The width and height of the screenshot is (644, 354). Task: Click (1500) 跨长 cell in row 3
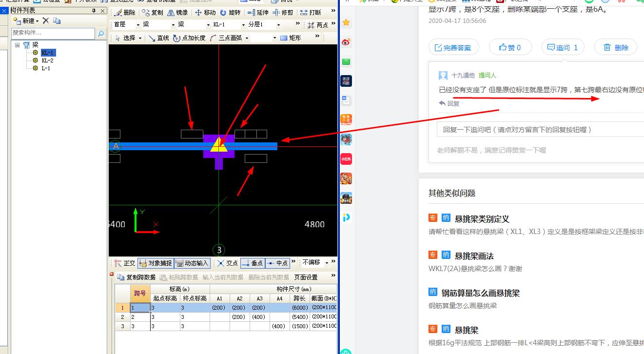pyautogui.click(x=299, y=326)
